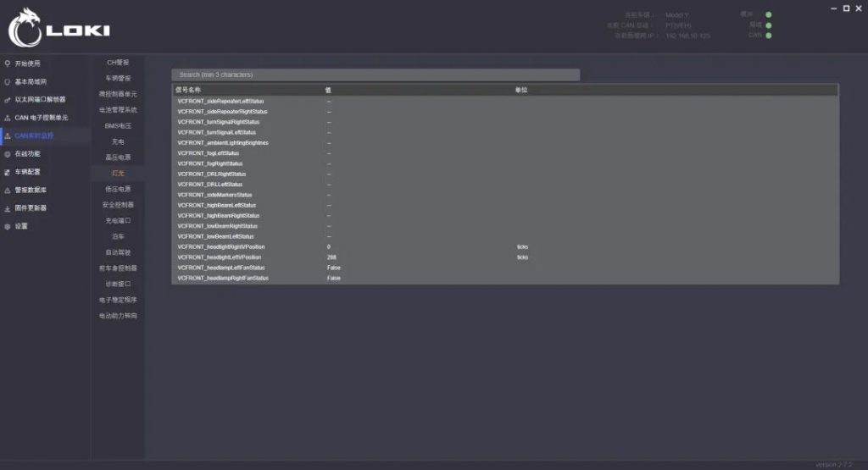Open 设置 via its gear icon
868x470 pixels.
tap(7, 227)
